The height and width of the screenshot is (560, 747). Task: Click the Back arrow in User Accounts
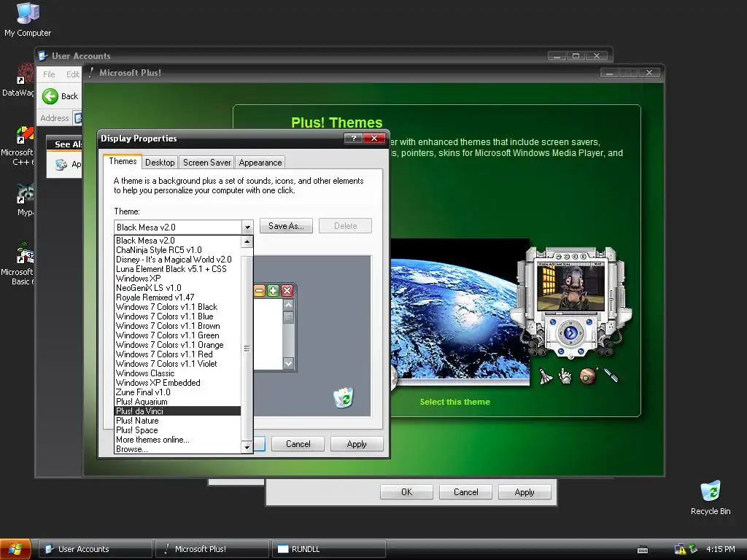coord(50,96)
